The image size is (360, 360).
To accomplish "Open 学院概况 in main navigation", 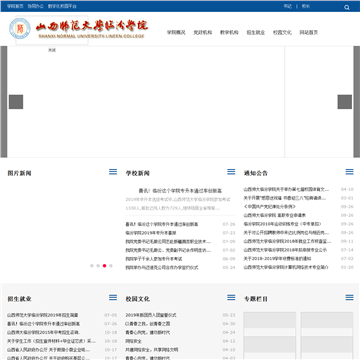I will (x=176, y=33).
